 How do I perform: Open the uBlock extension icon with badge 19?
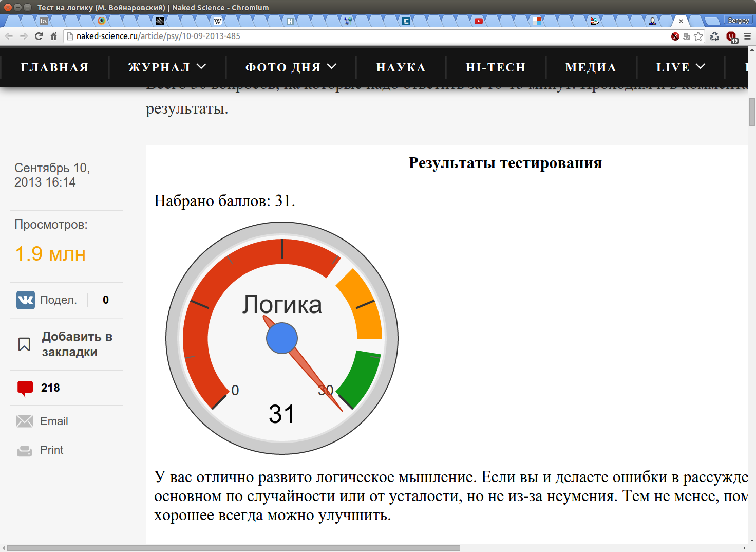coord(731,36)
